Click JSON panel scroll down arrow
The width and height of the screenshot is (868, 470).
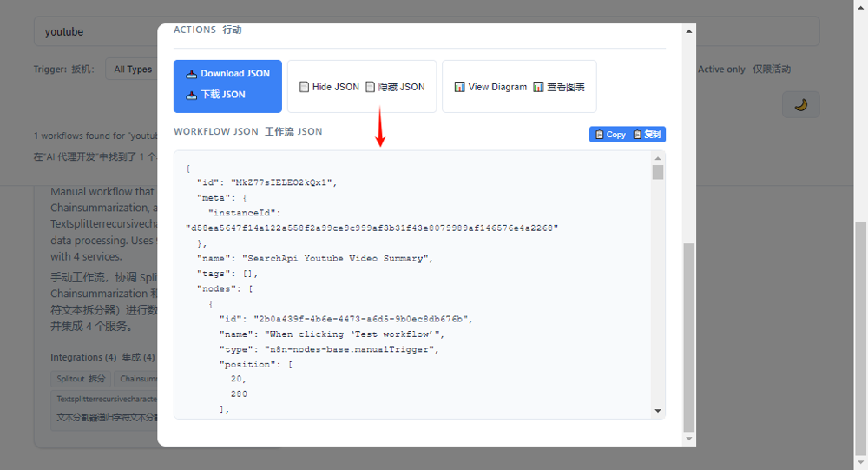coord(658,411)
